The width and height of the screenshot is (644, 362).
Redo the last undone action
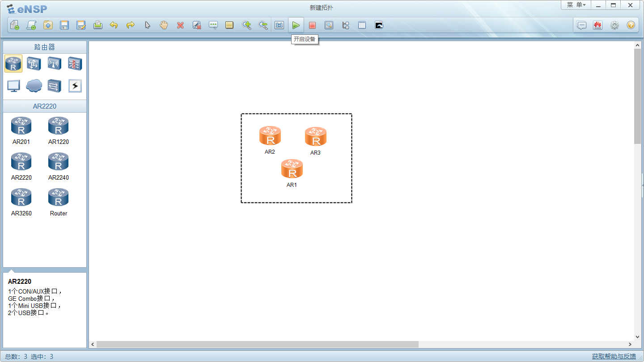click(131, 25)
